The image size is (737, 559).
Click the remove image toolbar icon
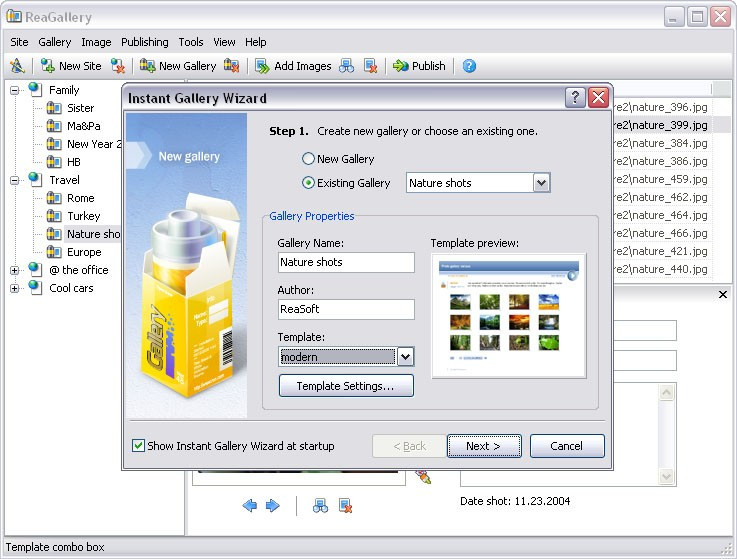tap(371, 66)
